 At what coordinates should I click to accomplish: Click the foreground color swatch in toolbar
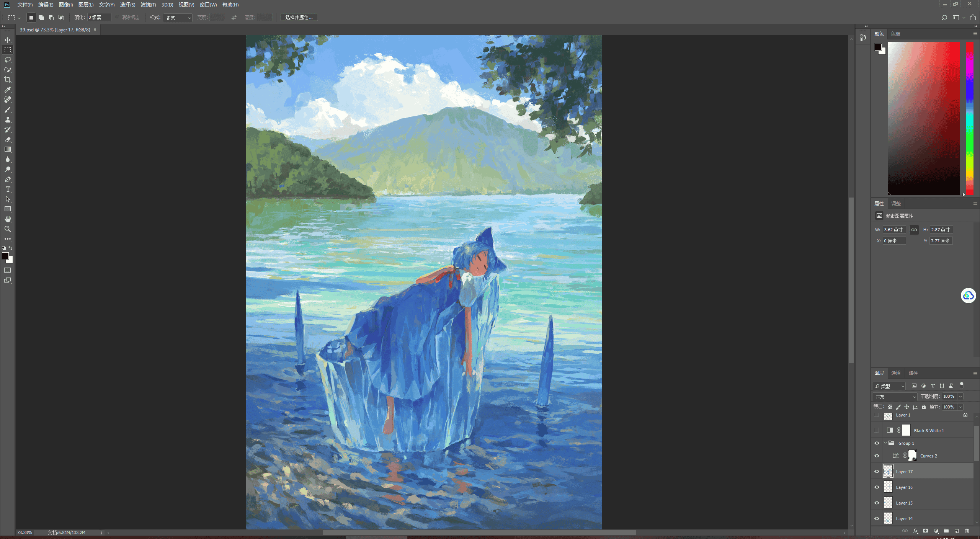point(5,256)
